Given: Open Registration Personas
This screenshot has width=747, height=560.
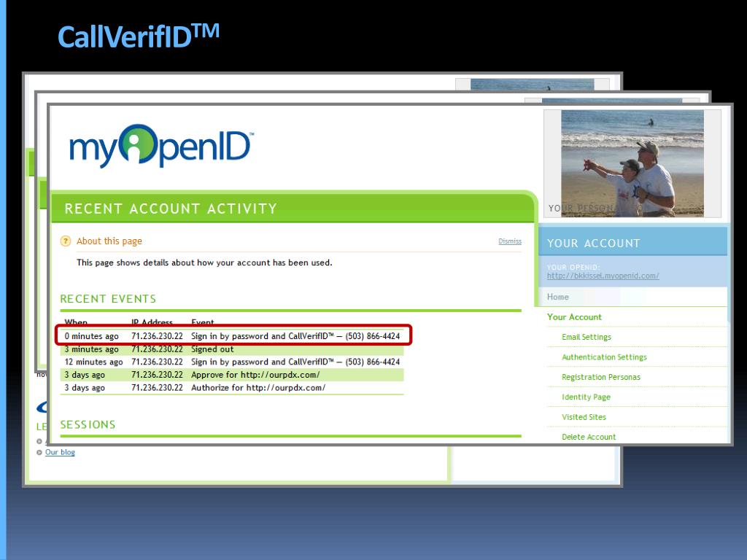Looking at the screenshot, I should click(x=601, y=377).
